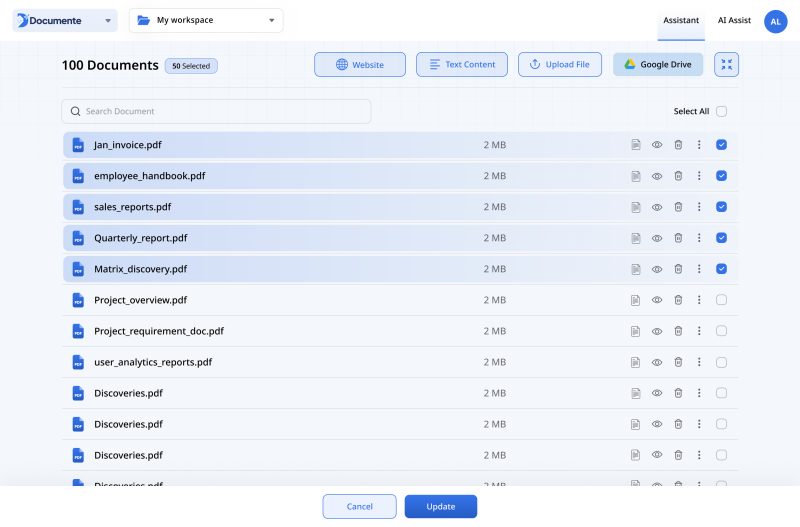This screenshot has width=800, height=527.
Task: Preview Matrix_discovery.pdf with eye icon
Action: (657, 269)
